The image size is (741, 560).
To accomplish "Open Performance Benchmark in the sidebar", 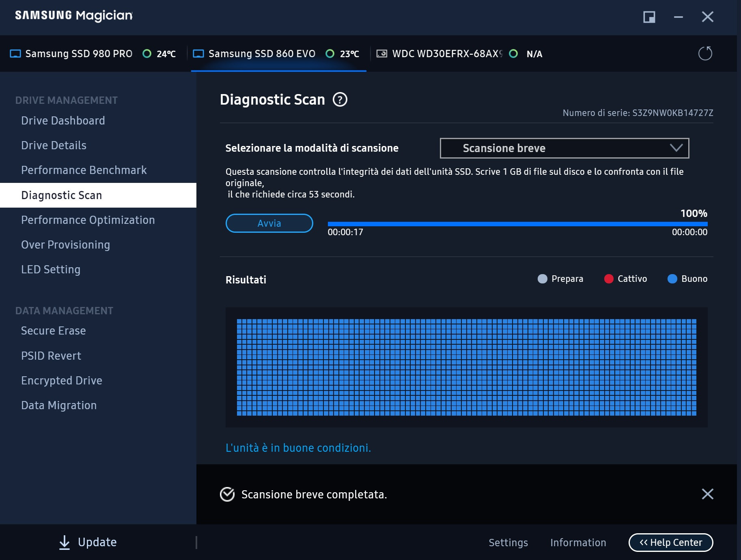I will pos(84,170).
